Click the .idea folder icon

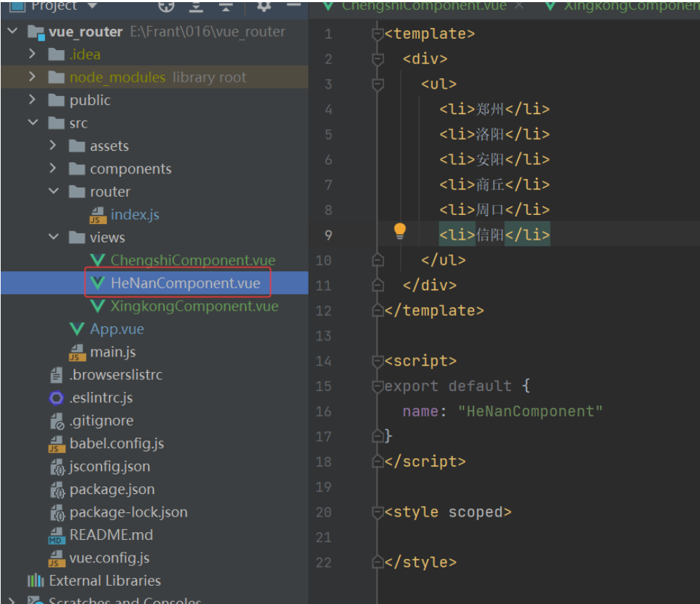tap(56, 54)
